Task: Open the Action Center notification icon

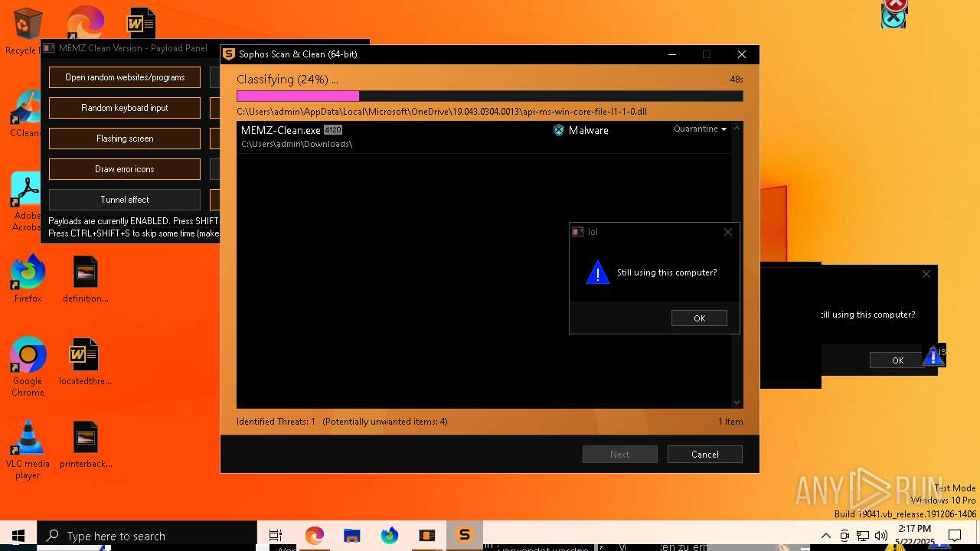Action: point(955,536)
